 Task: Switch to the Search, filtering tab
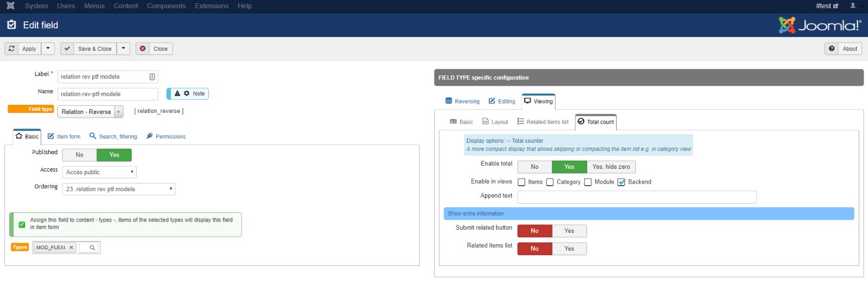point(113,136)
